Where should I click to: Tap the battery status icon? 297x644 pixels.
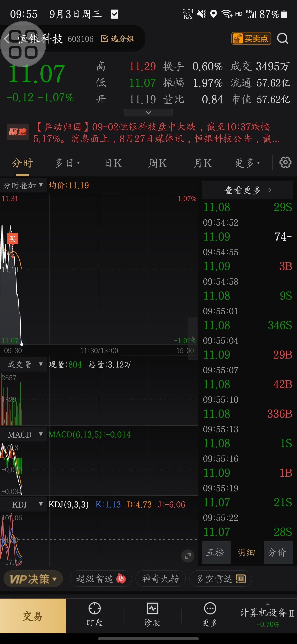284,14
